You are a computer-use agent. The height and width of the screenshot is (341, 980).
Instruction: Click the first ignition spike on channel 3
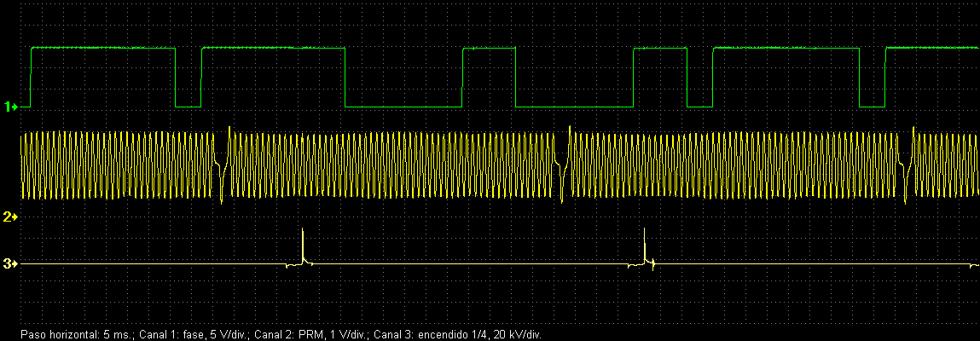(303, 247)
